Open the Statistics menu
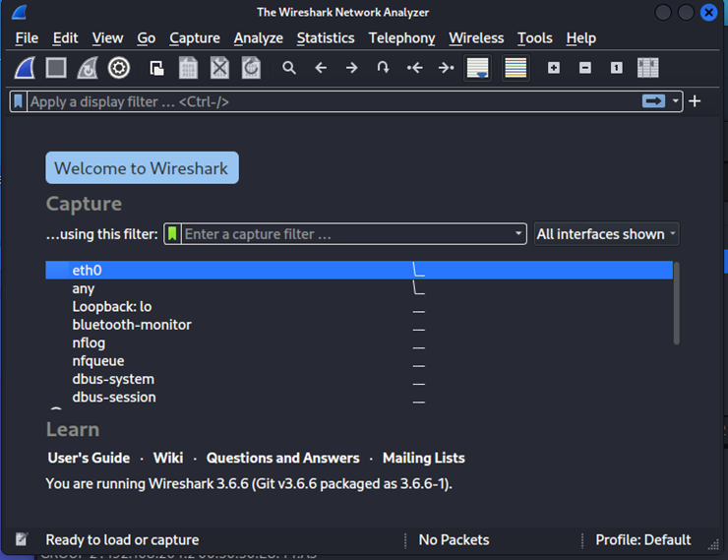Viewport: 728px width, 560px height. (325, 37)
